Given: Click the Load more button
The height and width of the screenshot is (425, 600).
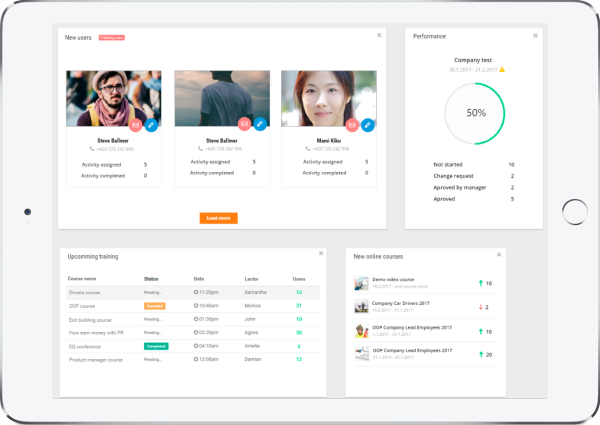Looking at the screenshot, I should click(218, 218).
